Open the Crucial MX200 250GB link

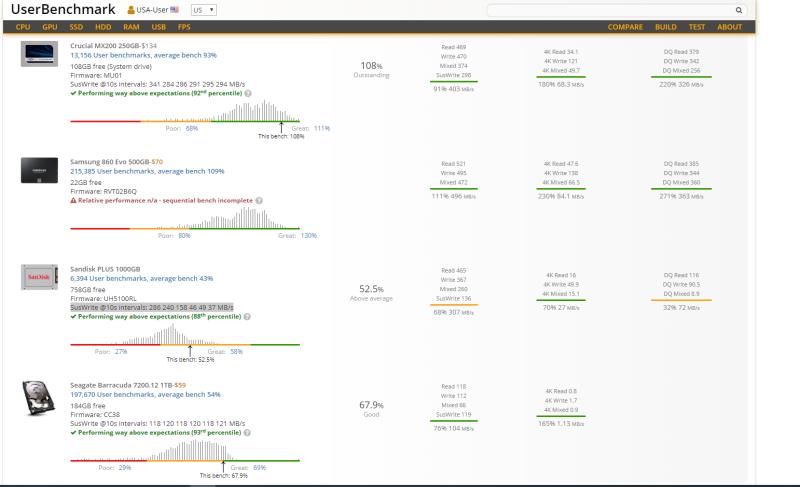107,46
